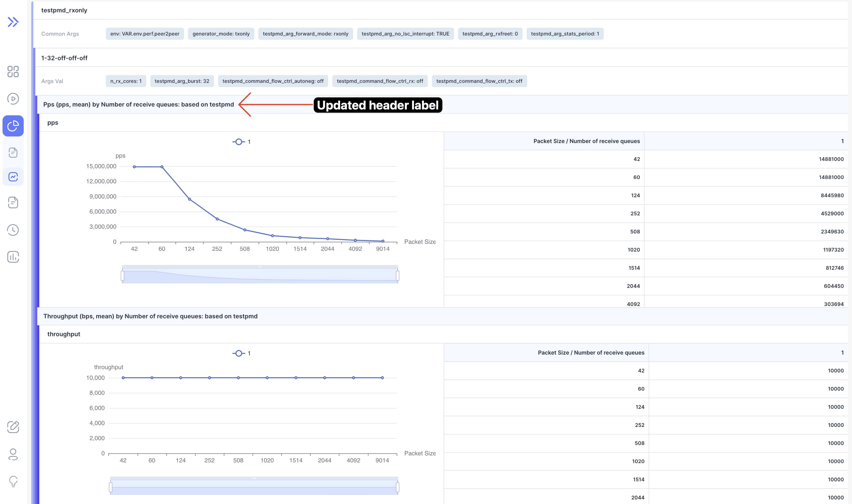Select the highlighted pie chart icon
The height and width of the screenshot is (504, 852).
tap(13, 126)
